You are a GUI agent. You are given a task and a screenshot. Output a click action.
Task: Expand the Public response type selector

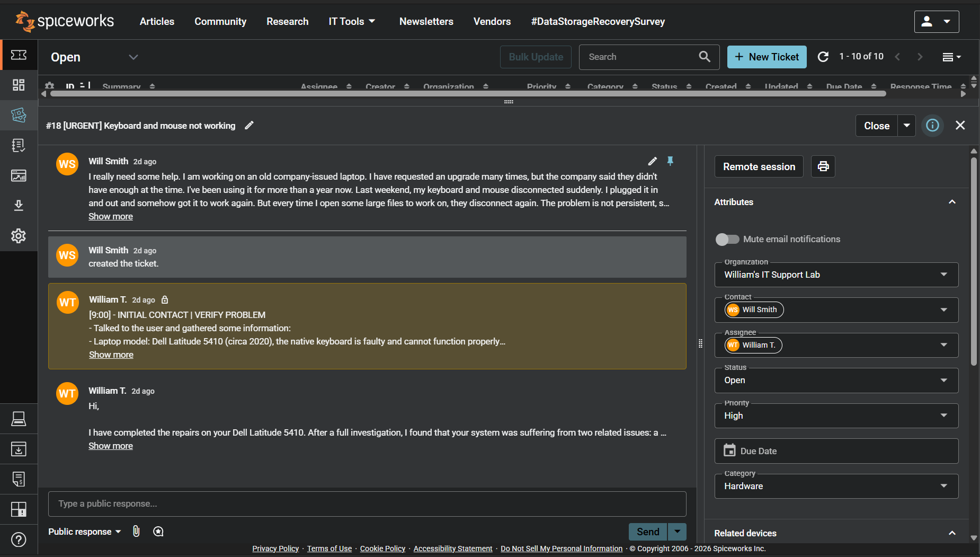click(85, 532)
